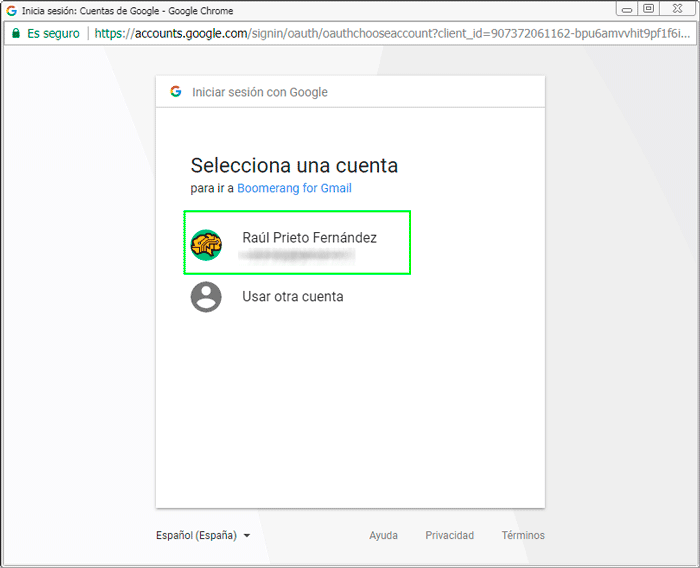Click the "Iniciar sesión con Google" header text
The image size is (700, 568).
click(x=260, y=92)
